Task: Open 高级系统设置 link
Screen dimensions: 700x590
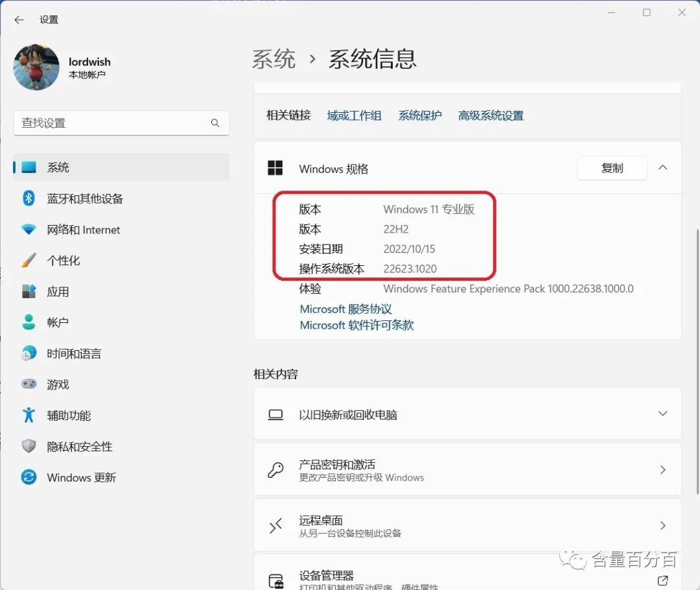Action: pos(491,115)
